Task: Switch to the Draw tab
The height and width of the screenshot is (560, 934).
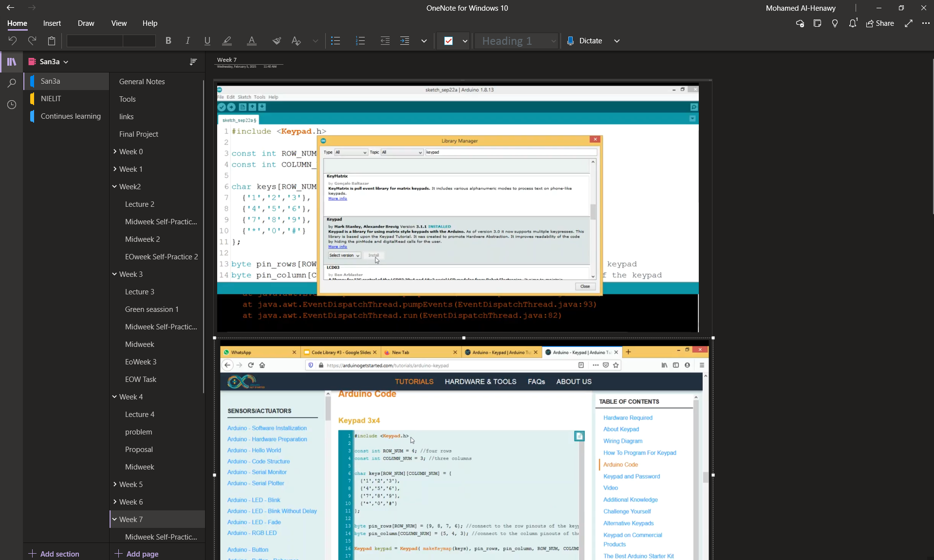Action: [x=86, y=23]
